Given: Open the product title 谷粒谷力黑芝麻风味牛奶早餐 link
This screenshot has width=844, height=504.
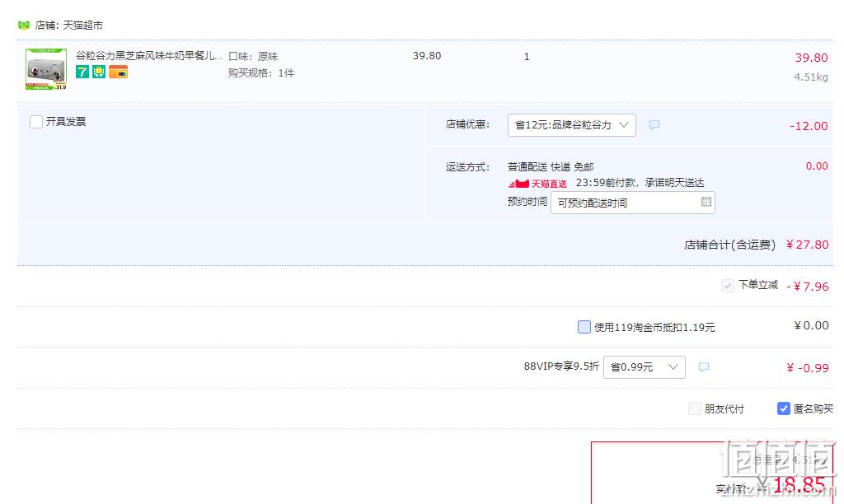Looking at the screenshot, I should 148,55.
